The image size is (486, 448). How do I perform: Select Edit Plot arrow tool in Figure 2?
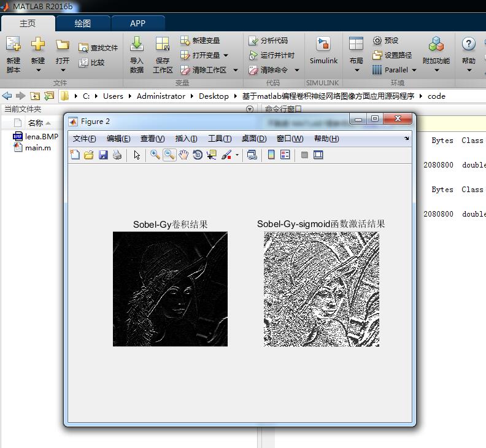point(137,155)
